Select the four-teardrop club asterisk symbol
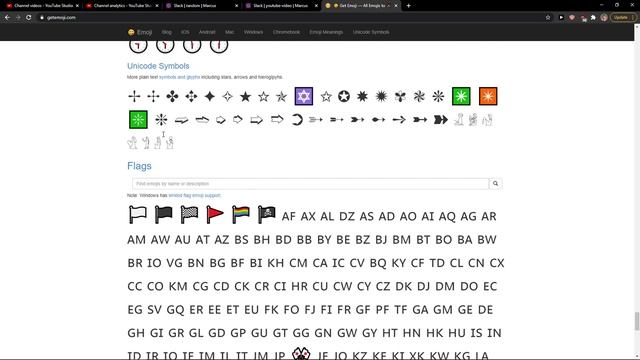The image size is (640, 360). [172, 96]
